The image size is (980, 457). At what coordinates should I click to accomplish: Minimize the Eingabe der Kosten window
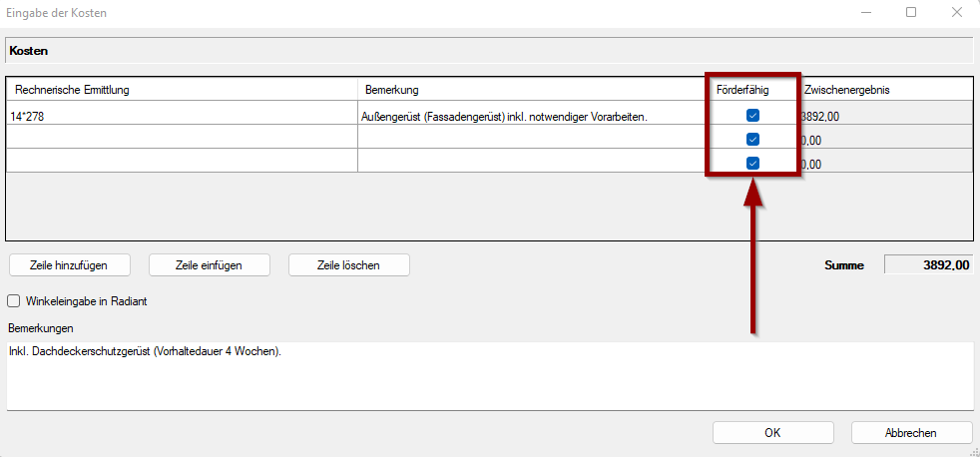coord(865,13)
